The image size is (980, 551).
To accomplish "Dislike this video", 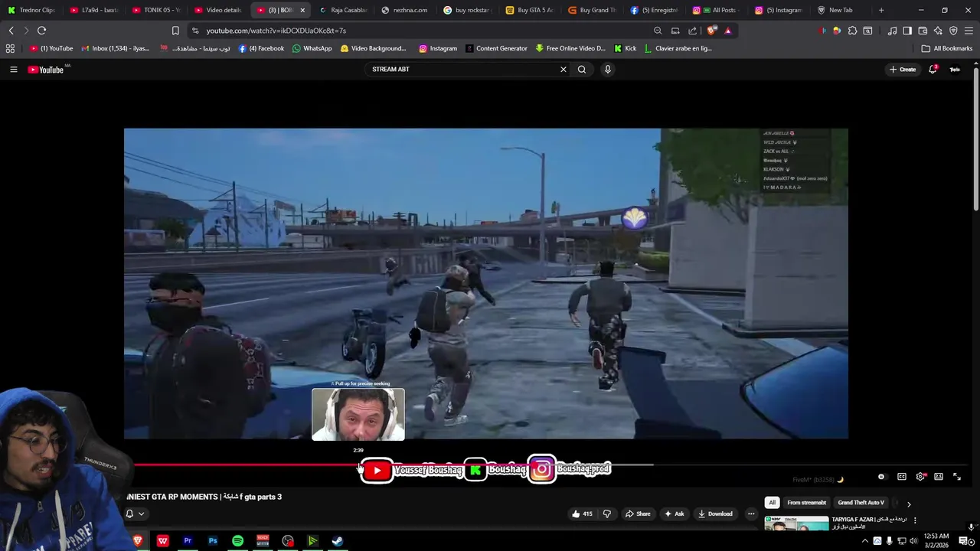I will pos(607,514).
